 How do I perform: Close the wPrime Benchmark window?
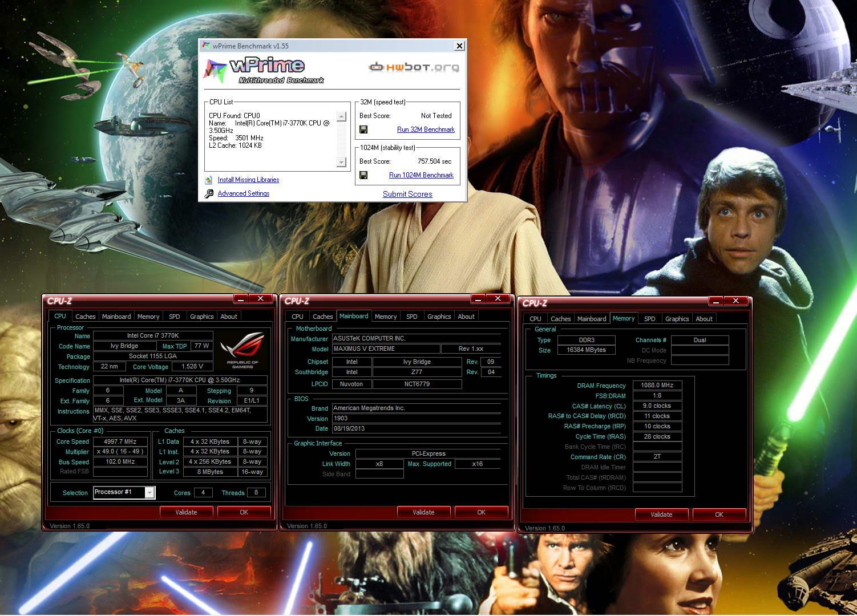click(459, 46)
